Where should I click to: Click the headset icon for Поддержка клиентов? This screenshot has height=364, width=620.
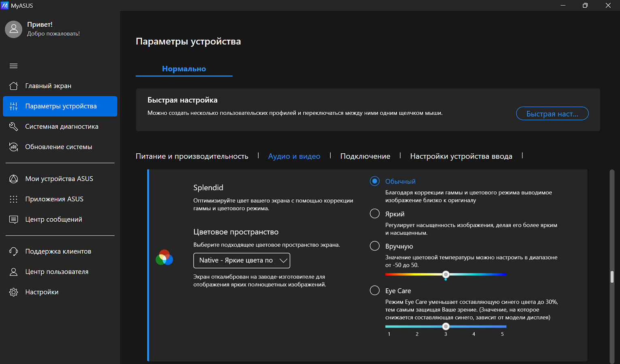coord(13,251)
